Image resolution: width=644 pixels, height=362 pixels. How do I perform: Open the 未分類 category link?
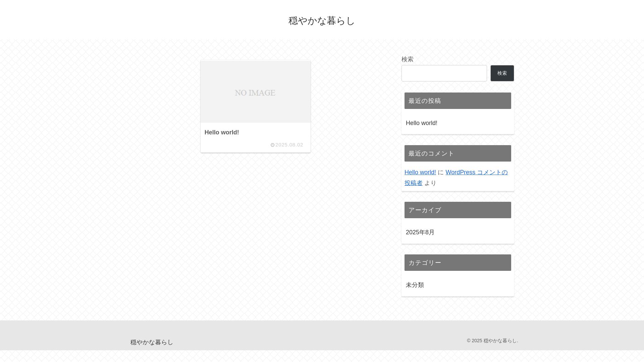coord(415,285)
